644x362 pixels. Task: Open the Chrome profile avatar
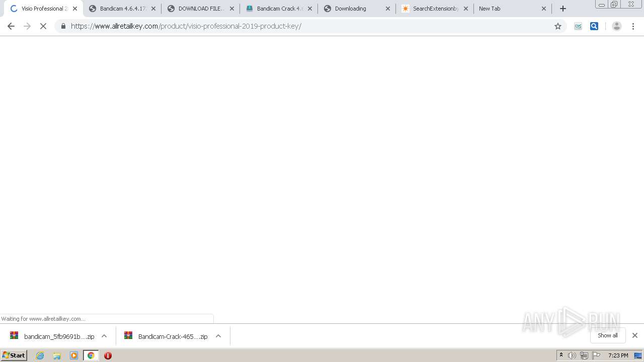(616, 26)
